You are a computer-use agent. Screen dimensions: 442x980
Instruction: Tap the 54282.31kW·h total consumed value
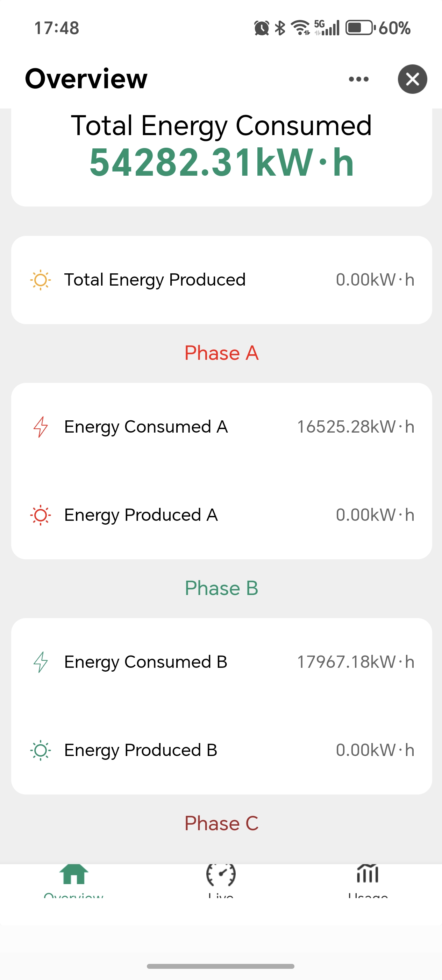[x=222, y=163]
